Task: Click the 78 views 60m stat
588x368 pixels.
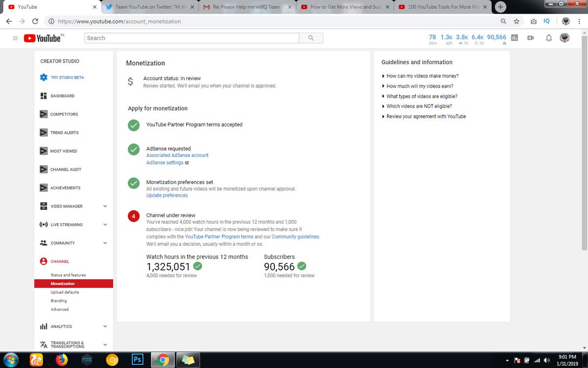Action: coord(432,39)
